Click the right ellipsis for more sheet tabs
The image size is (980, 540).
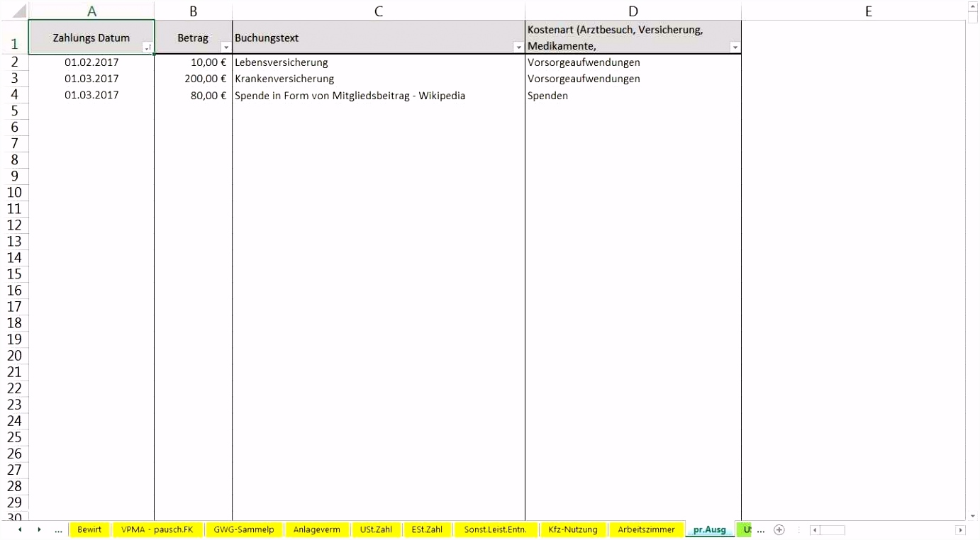coord(761,529)
